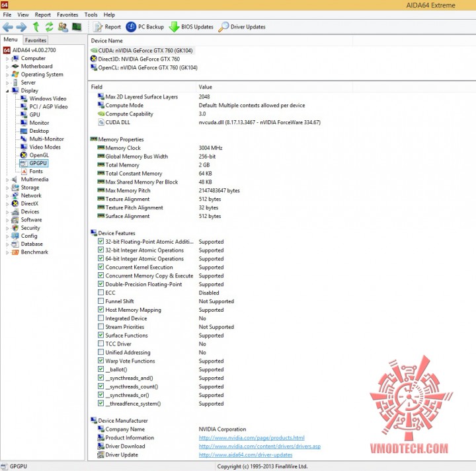Open the File menu
This screenshot has height=471, width=476.
(x=7, y=15)
